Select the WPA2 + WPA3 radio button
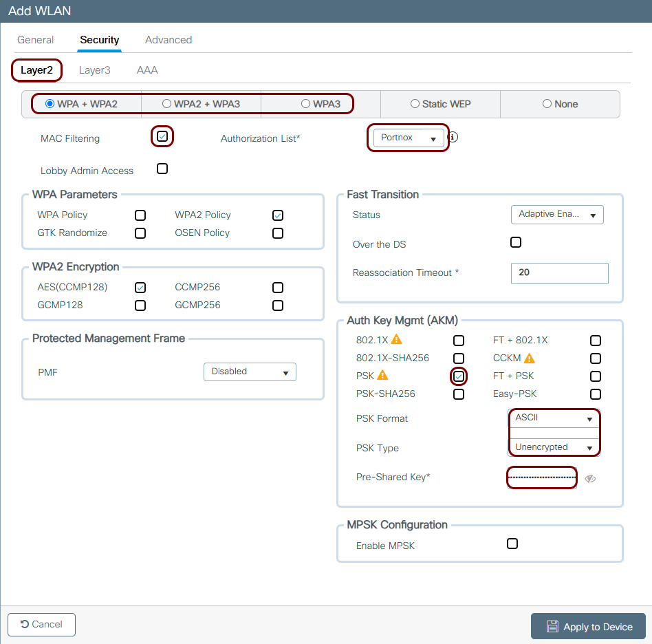The image size is (652, 644). coord(166,104)
